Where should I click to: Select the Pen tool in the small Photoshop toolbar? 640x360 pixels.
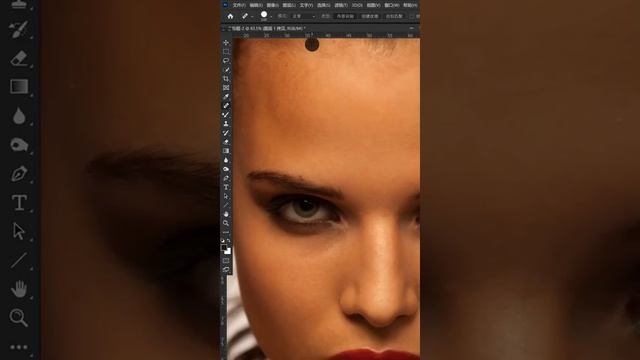click(226, 178)
